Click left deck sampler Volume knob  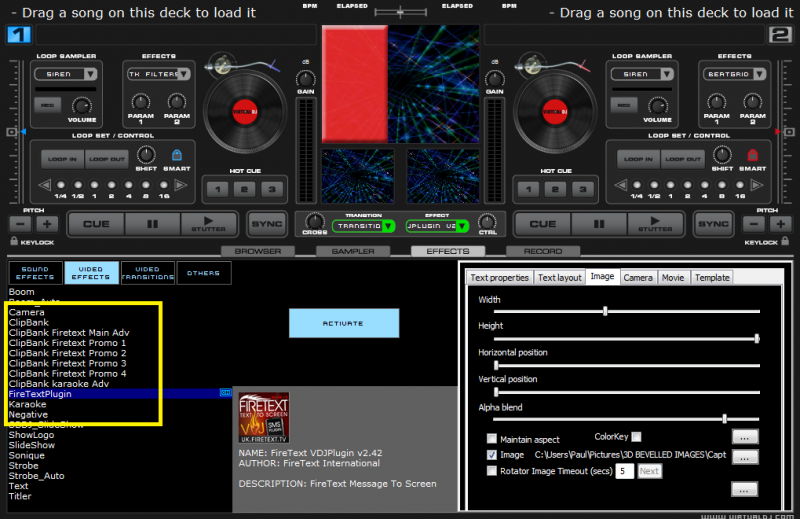click(x=82, y=106)
